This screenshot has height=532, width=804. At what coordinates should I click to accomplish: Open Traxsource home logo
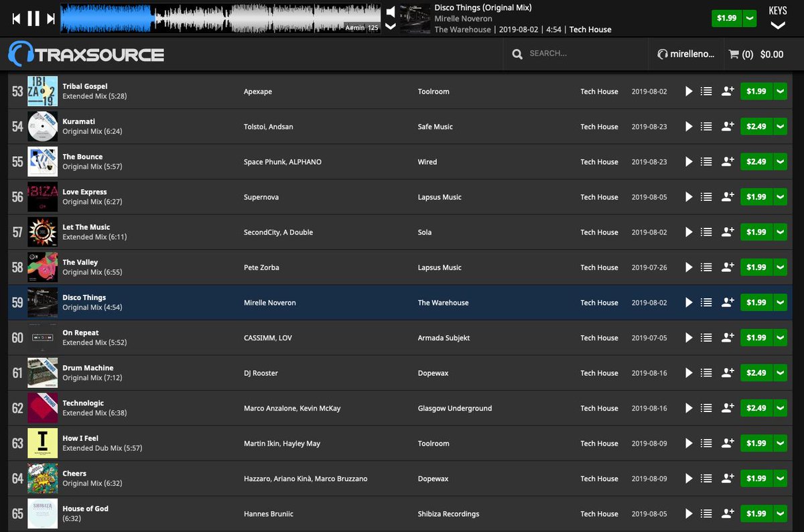86,54
